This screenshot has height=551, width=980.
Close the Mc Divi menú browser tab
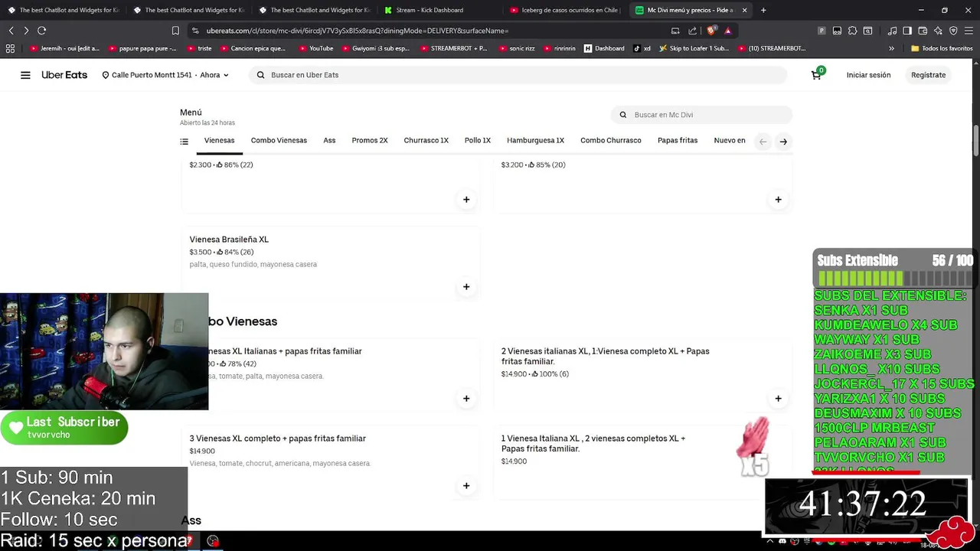(x=744, y=10)
